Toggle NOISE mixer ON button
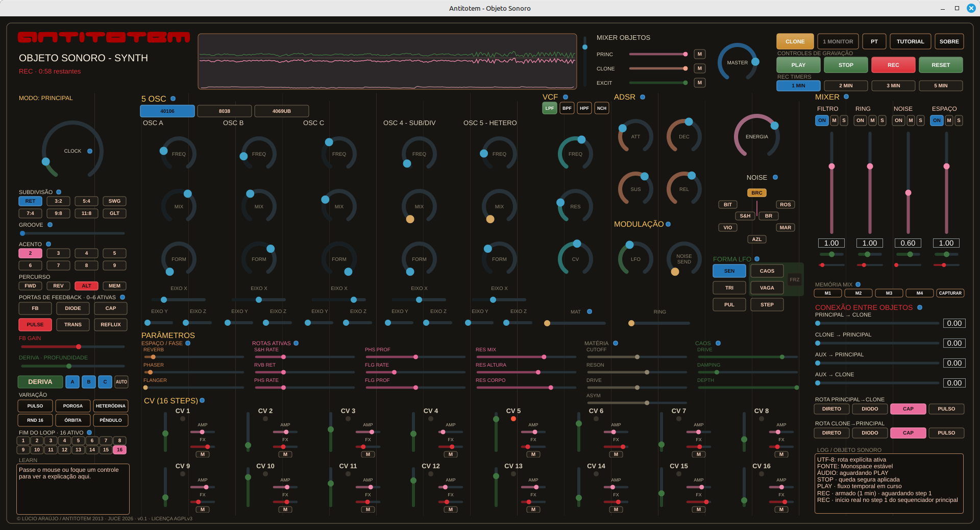980x530 pixels. coord(899,121)
